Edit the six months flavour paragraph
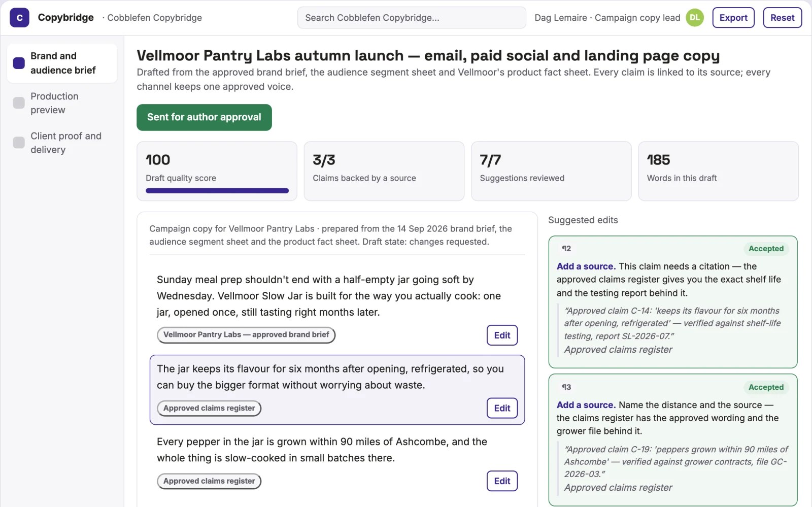 point(502,408)
